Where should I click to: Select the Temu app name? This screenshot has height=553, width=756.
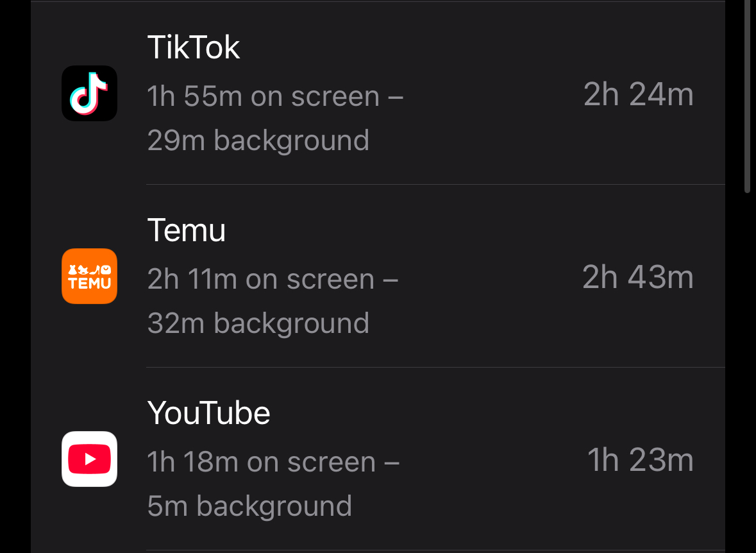(186, 230)
